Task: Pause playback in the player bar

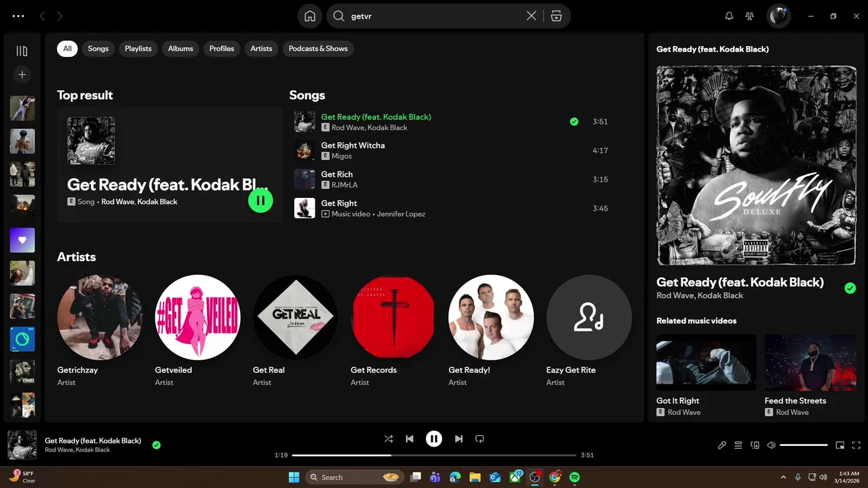Action: 434,439
